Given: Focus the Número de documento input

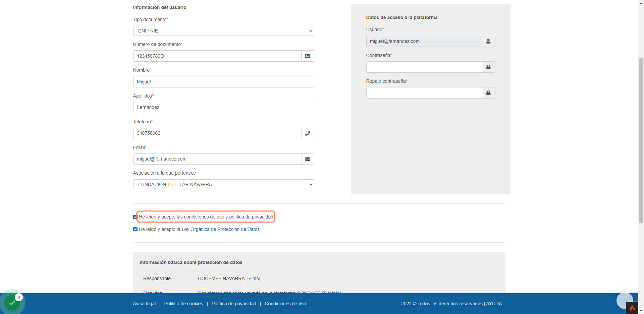Looking at the screenshot, I should 217,56.
